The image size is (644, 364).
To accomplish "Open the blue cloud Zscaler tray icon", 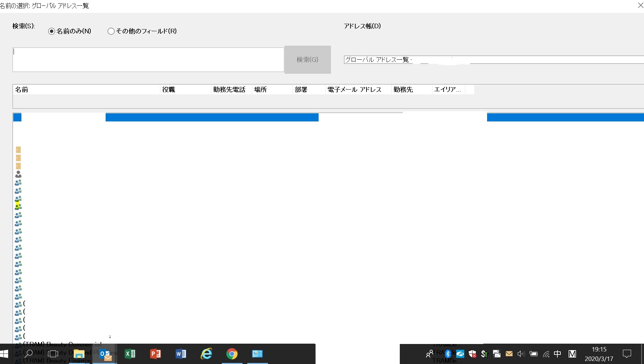I will 460,354.
